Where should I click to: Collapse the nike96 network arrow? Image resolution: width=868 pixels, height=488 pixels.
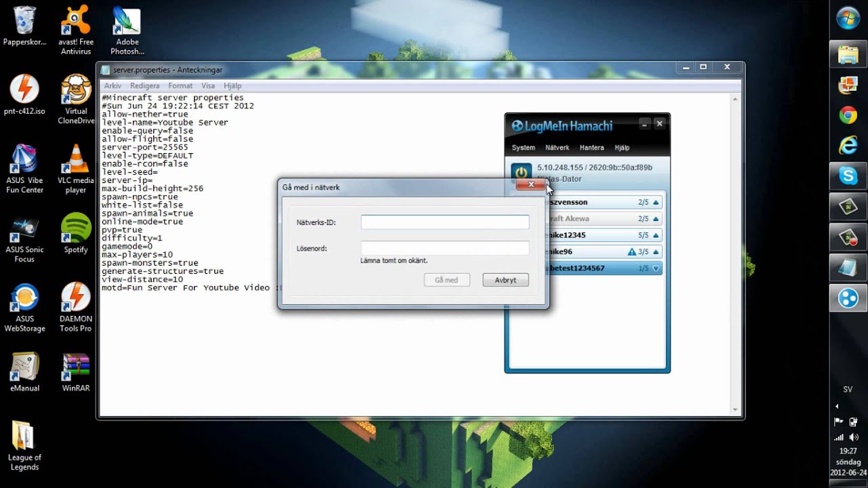click(656, 252)
